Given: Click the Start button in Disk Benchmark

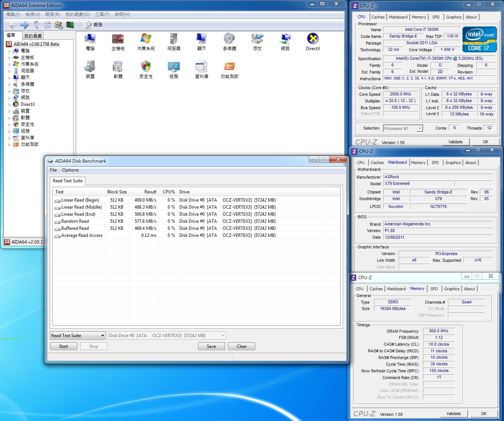Looking at the screenshot, I should coord(64,346).
